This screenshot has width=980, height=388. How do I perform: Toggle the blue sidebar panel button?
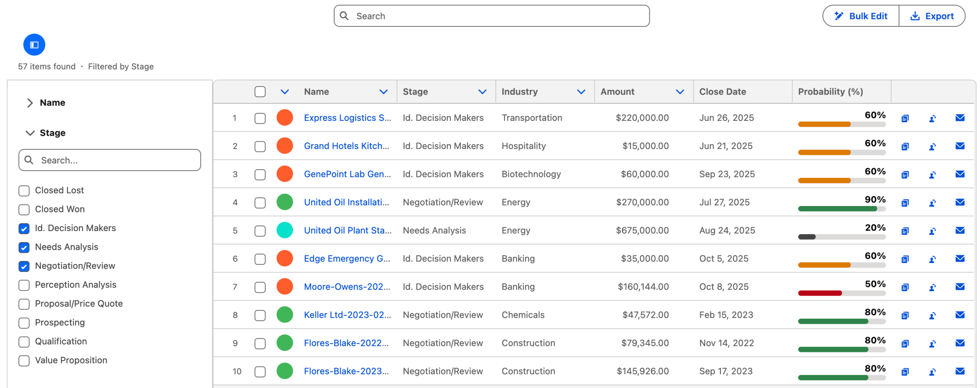tap(34, 45)
